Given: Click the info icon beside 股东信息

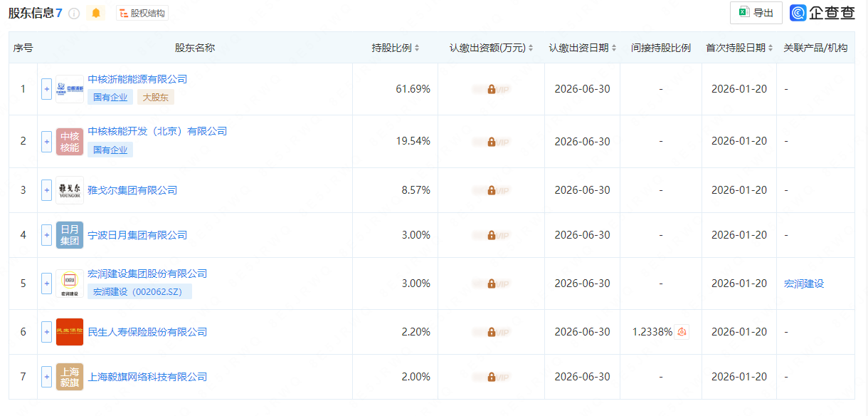Looking at the screenshot, I should click(74, 13).
